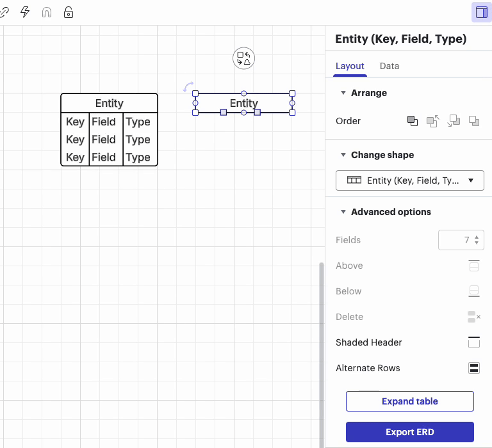Switch to the Data tab
The width and height of the screenshot is (492, 448).
pyautogui.click(x=389, y=66)
